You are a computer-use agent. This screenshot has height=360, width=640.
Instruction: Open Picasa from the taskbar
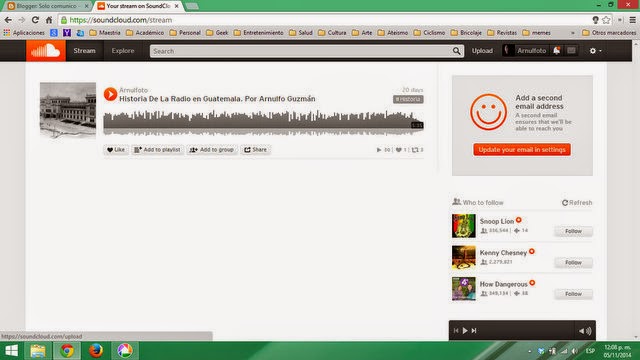click(125, 351)
